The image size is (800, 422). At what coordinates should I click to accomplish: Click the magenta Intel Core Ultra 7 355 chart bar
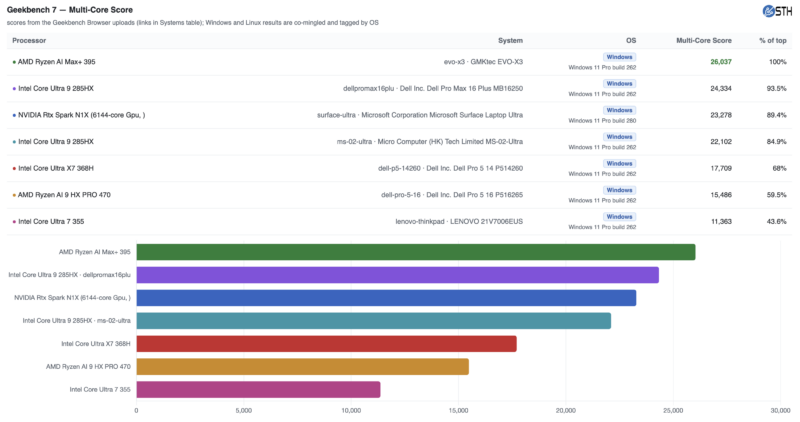258,390
